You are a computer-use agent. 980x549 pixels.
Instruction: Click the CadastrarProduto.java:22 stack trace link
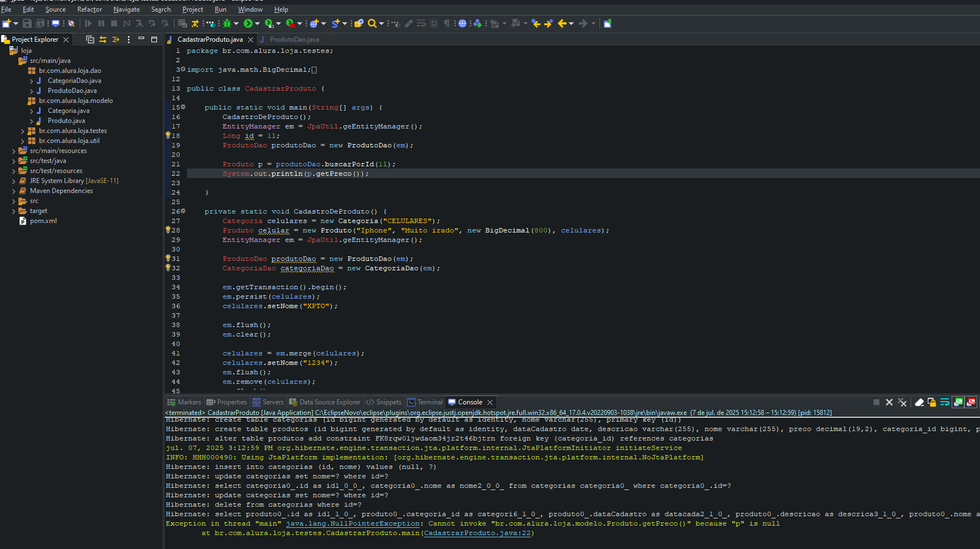pos(477,533)
